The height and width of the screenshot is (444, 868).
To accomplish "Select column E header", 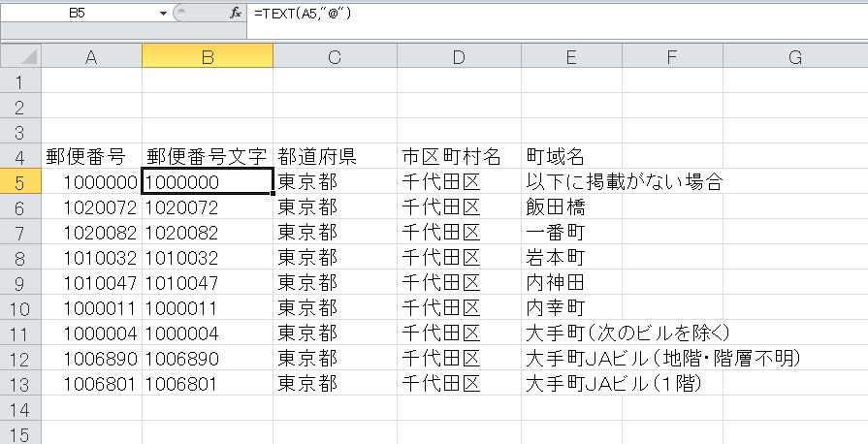I will click(x=571, y=56).
